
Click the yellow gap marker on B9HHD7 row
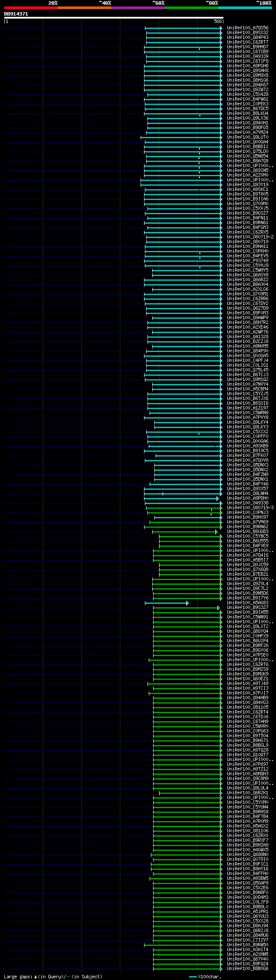click(199, 49)
